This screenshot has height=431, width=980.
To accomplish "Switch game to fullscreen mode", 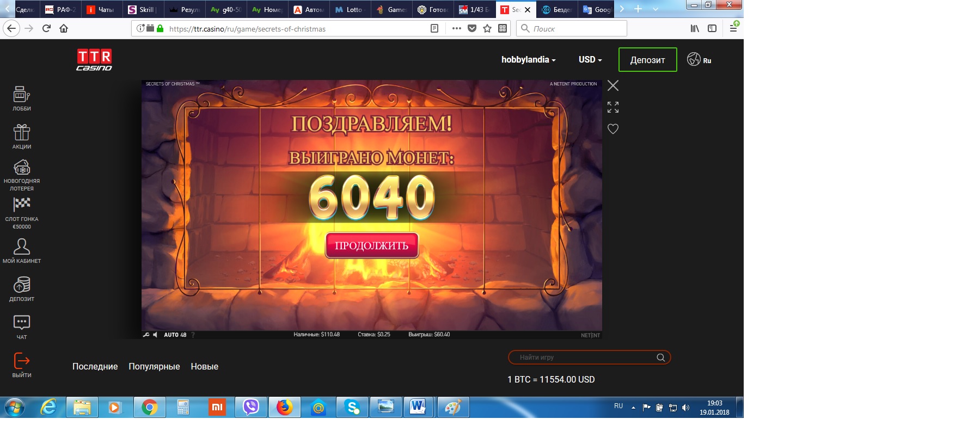I will click(x=613, y=107).
